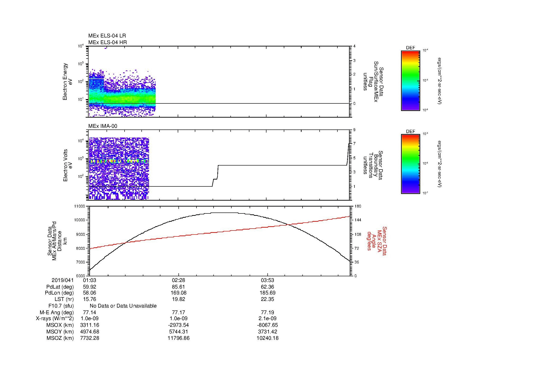This screenshot has height=392, width=555.
Task: Click the 'MEx ELS-04 HR' panel title
Action: (x=107, y=42)
